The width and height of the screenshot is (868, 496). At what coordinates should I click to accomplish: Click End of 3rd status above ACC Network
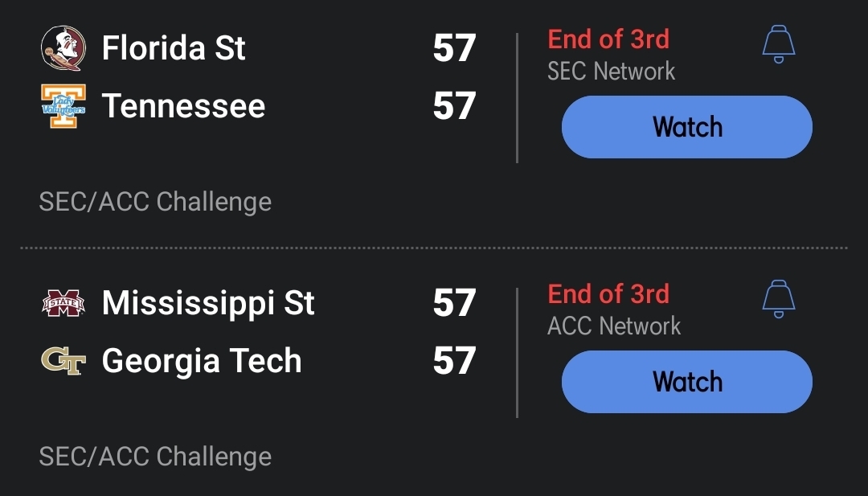(608, 293)
